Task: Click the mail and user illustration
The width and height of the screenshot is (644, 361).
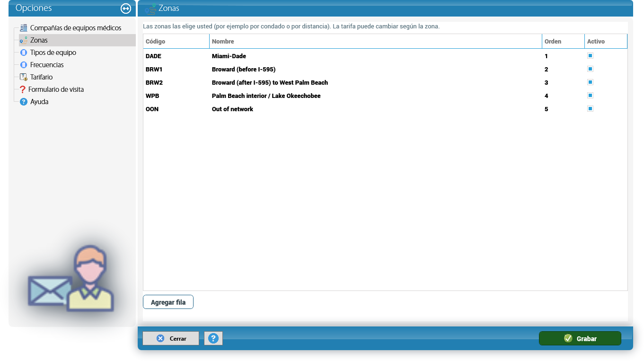Action: tap(71, 278)
